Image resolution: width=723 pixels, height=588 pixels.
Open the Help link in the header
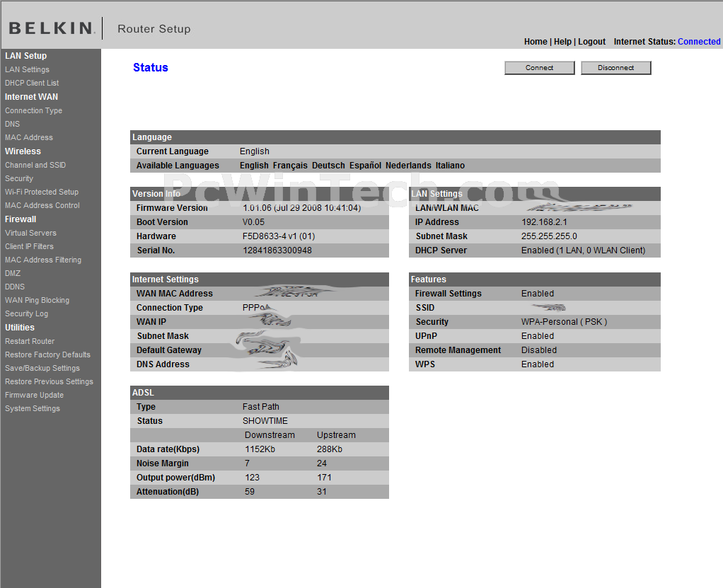point(562,42)
